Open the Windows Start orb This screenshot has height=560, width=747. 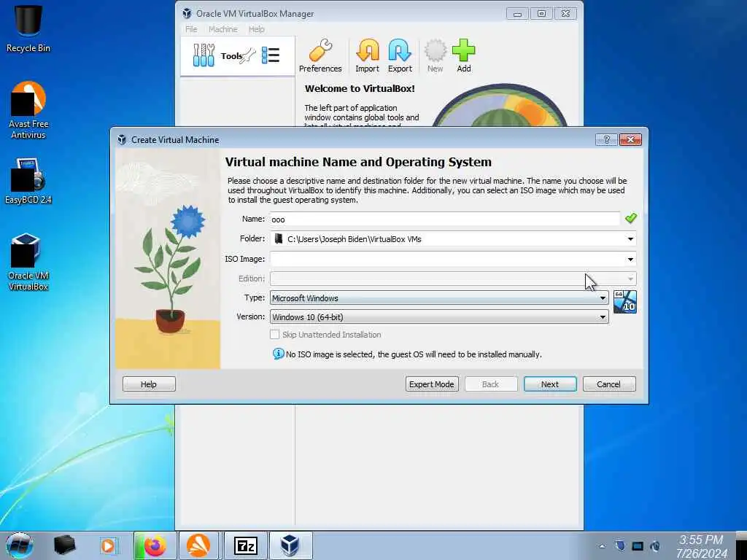(x=20, y=545)
